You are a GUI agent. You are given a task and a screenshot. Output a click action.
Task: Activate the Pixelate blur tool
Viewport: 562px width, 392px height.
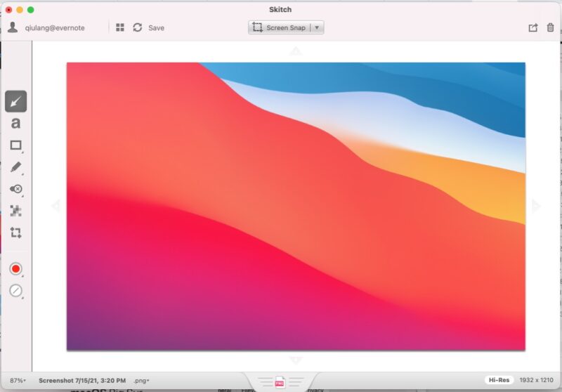tap(15, 211)
